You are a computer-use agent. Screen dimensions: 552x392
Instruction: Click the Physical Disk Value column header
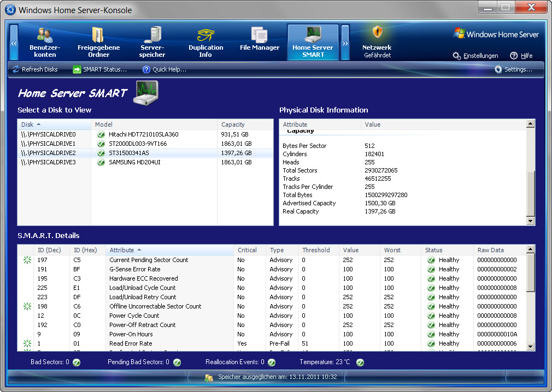point(444,124)
